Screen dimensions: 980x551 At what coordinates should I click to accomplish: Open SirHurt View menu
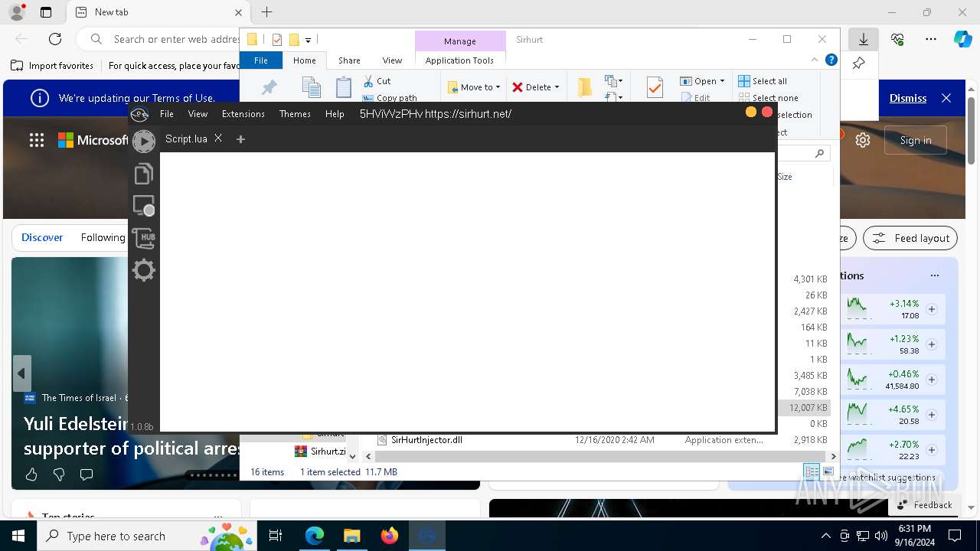[198, 114]
